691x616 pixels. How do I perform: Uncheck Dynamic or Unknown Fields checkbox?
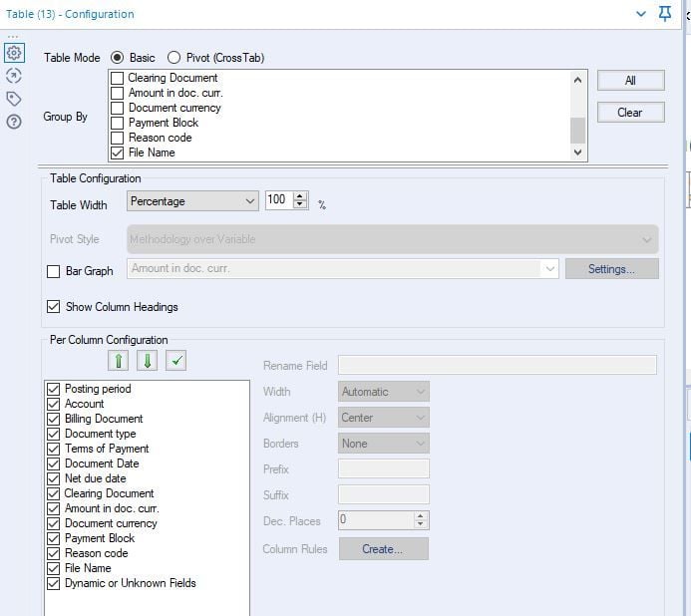(53, 583)
